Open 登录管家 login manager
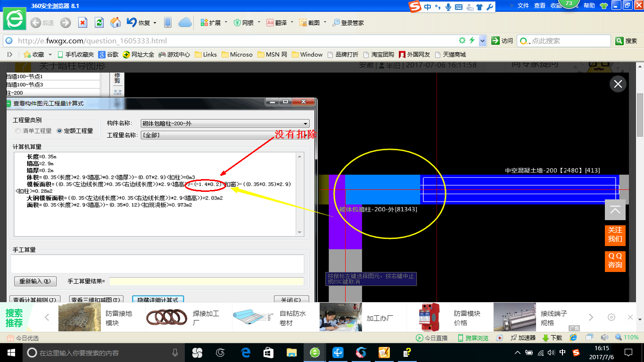Screen dimensions: 644x362 (348, 23)
